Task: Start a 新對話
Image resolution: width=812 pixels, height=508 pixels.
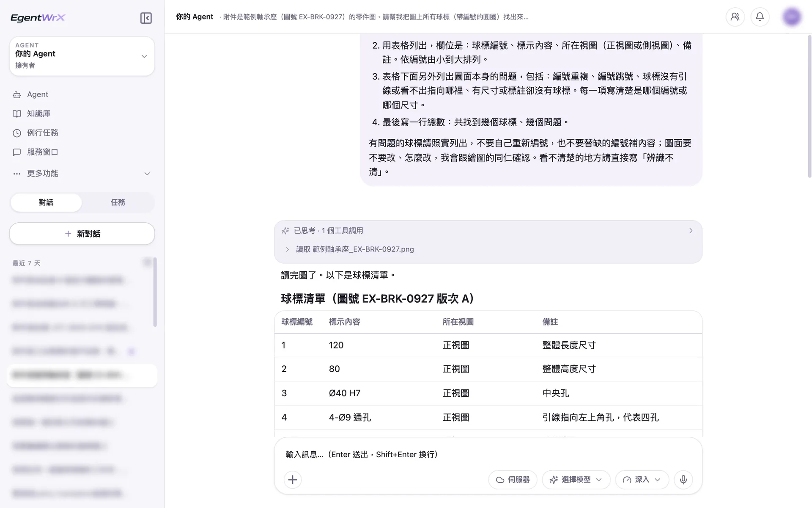Action: 82,234
